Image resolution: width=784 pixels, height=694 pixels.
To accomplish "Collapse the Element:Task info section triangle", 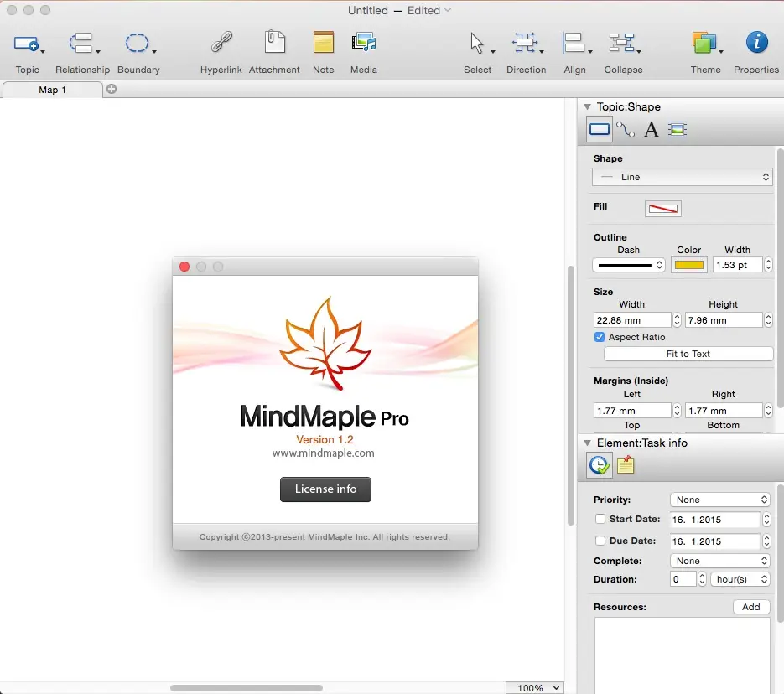I will coord(588,443).
